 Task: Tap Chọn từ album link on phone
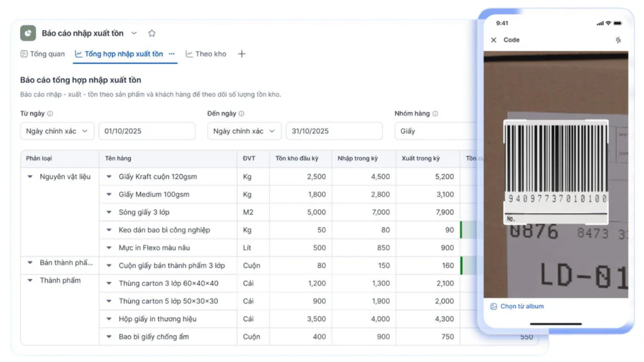pos(522,306)
